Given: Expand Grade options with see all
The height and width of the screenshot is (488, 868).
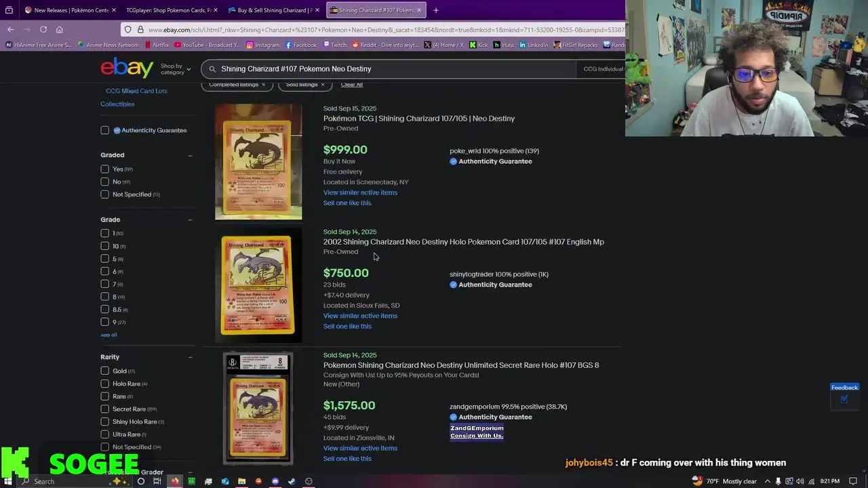Looking at the screenshot, I should click(108, 335).
